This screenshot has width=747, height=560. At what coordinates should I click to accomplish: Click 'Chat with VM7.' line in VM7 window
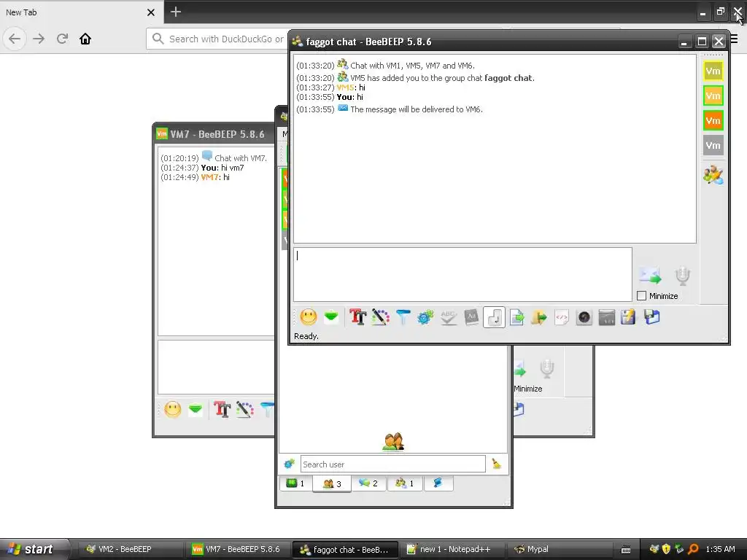(241, 158)
